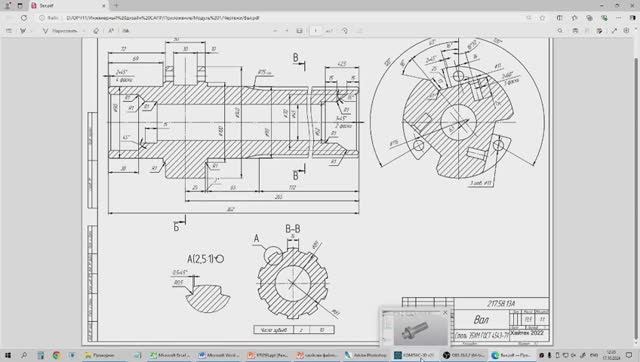Select the Erase tool in PDF toolbar
The height and width of the screenshot is (362, 640).
coord(96,31)
